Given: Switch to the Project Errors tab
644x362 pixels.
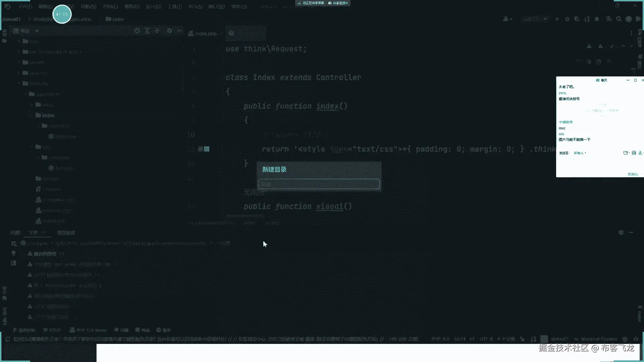Looking at the screenshot, I should coord(66,233).
